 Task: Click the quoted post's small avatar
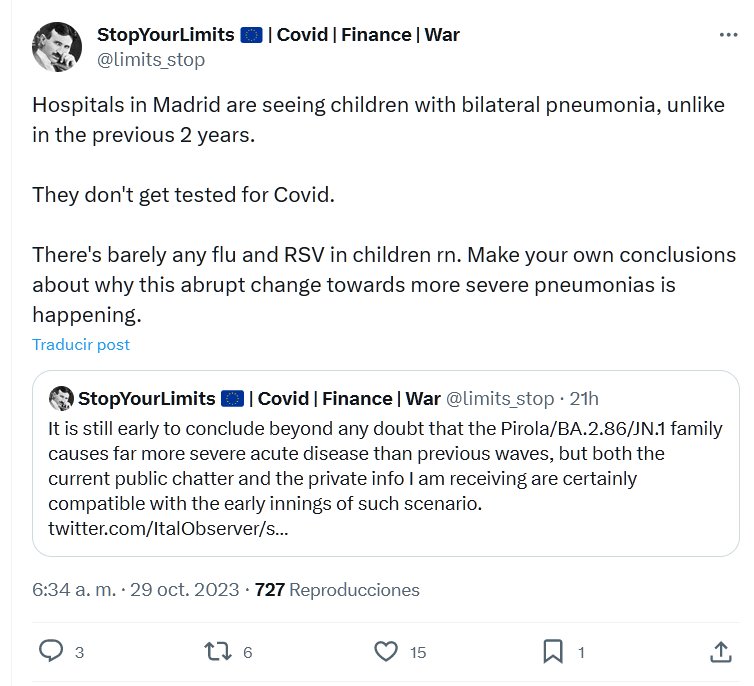coord(60,398)
